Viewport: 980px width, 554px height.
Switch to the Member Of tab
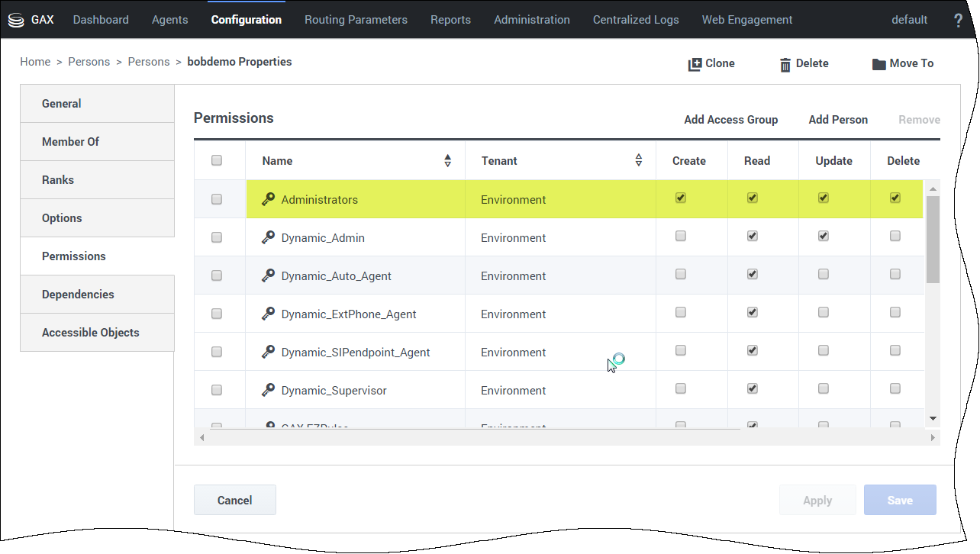97,142
